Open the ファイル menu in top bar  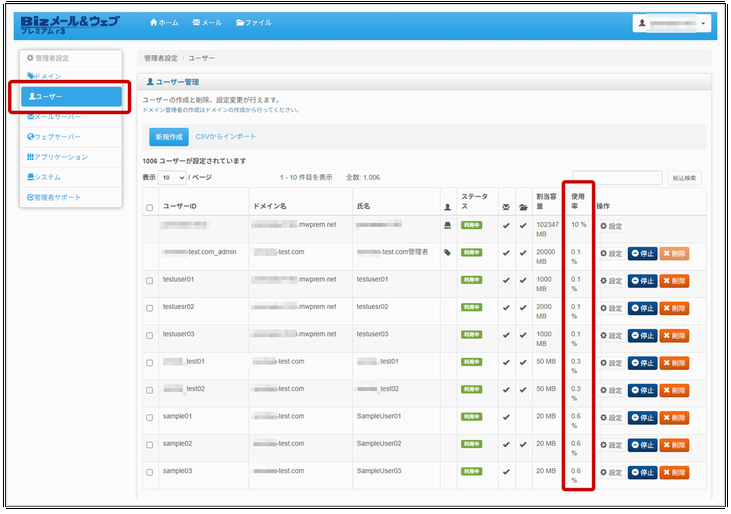coord(253,22)
